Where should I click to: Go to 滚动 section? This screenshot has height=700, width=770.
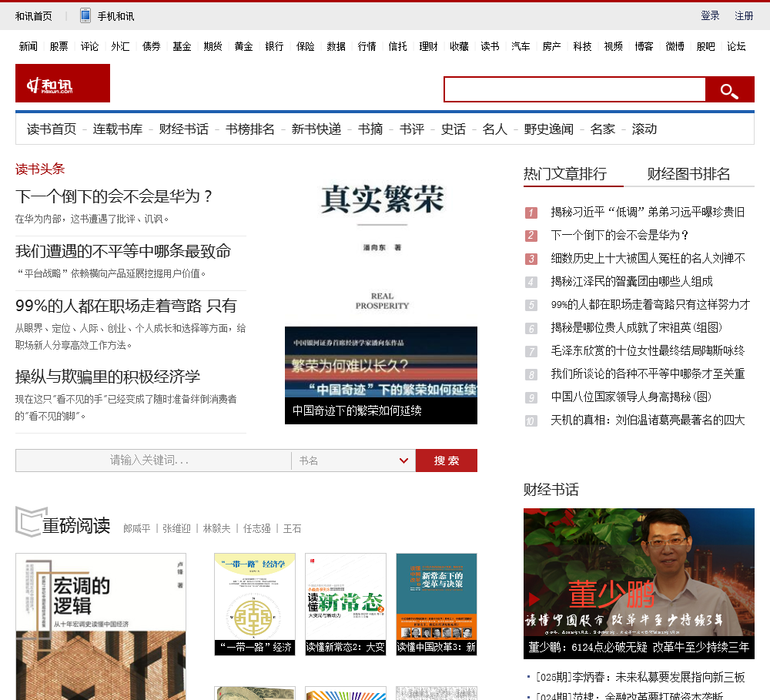(644, 129)
